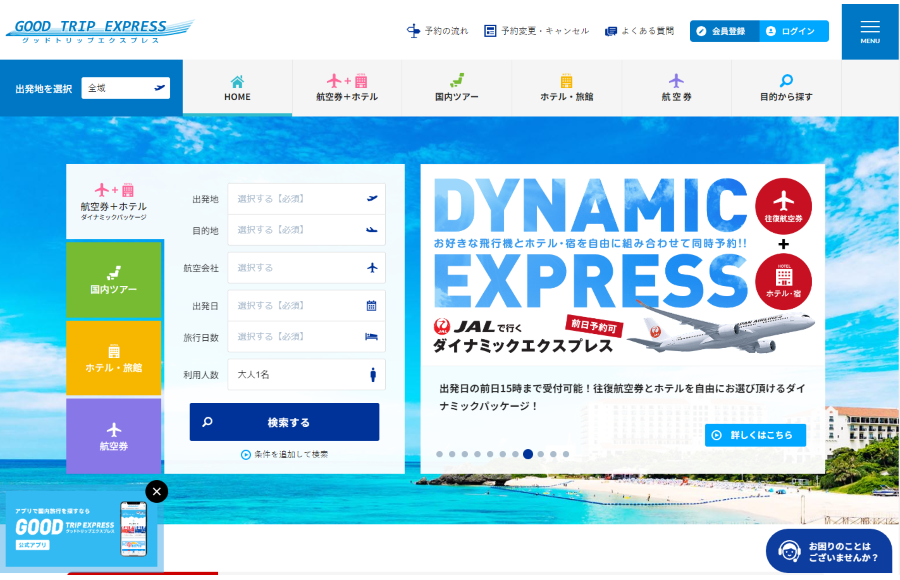The width and height of the screenshot is (900, 580).
Task: Click the ログイン button
Action: pyautogui.click(x=794, y=31)
